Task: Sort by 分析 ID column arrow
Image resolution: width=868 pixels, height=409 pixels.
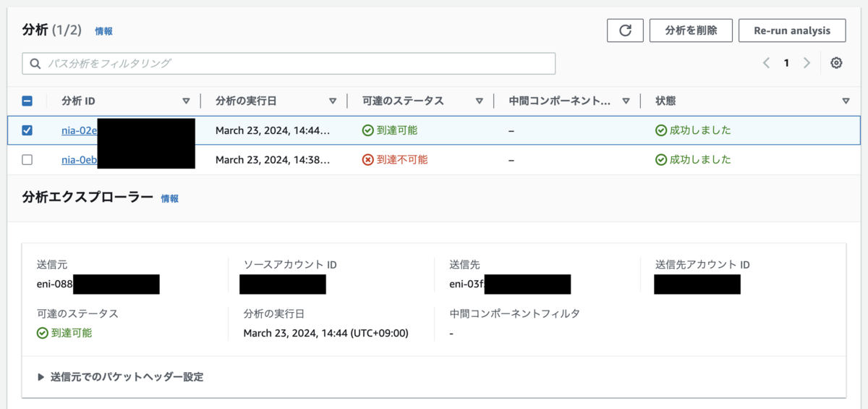Action: (186, 101)
